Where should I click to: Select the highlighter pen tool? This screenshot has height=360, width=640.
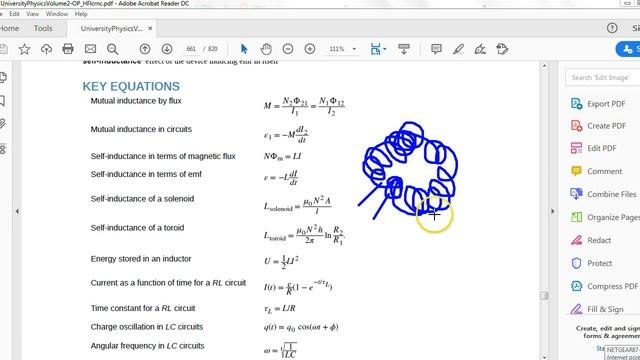pos(458,49)
